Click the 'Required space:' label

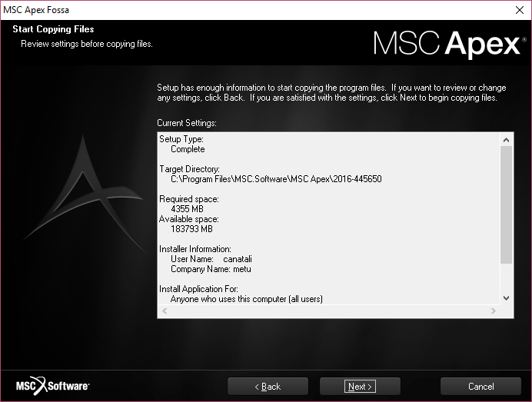189,199
